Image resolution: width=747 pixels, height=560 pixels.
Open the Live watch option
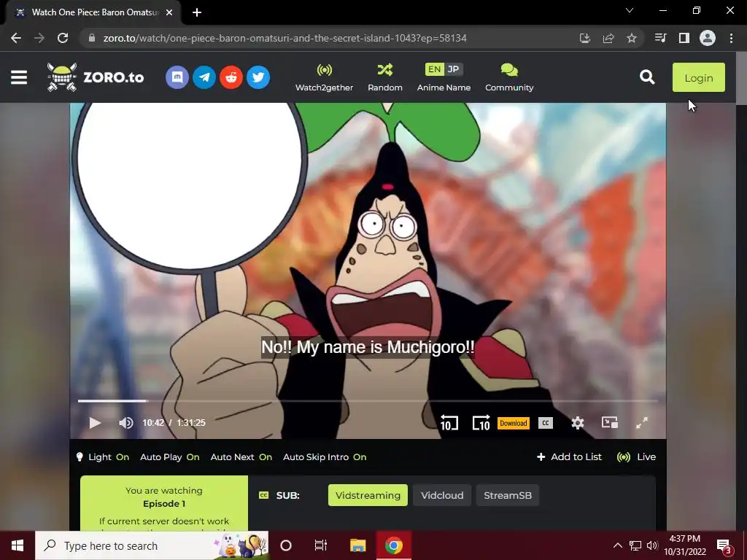coord(636,457)
